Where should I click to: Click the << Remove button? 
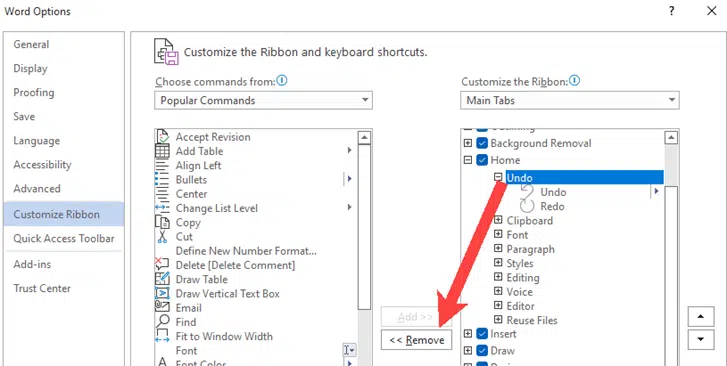[x=416, y=340]
